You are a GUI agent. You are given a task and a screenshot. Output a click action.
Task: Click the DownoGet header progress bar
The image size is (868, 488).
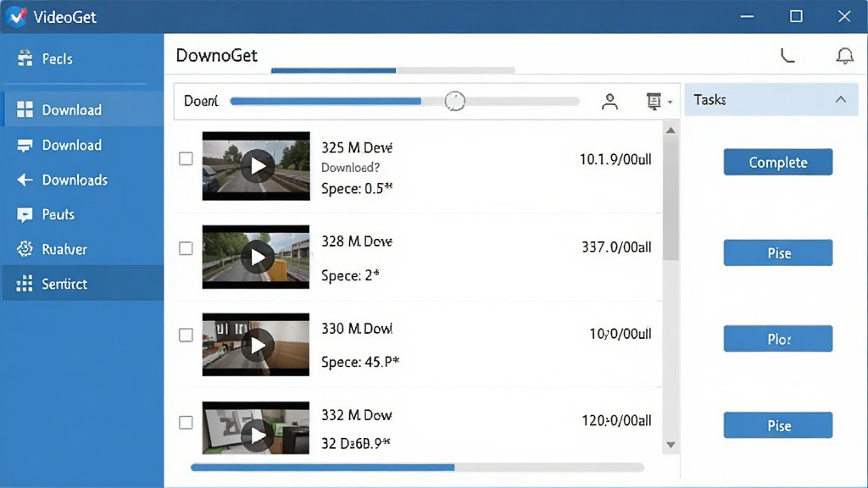(393, 70)
